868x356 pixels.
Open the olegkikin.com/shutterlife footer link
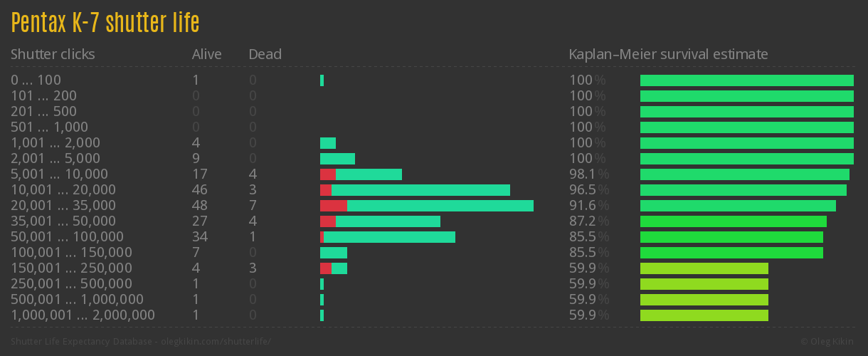point(141,342)
